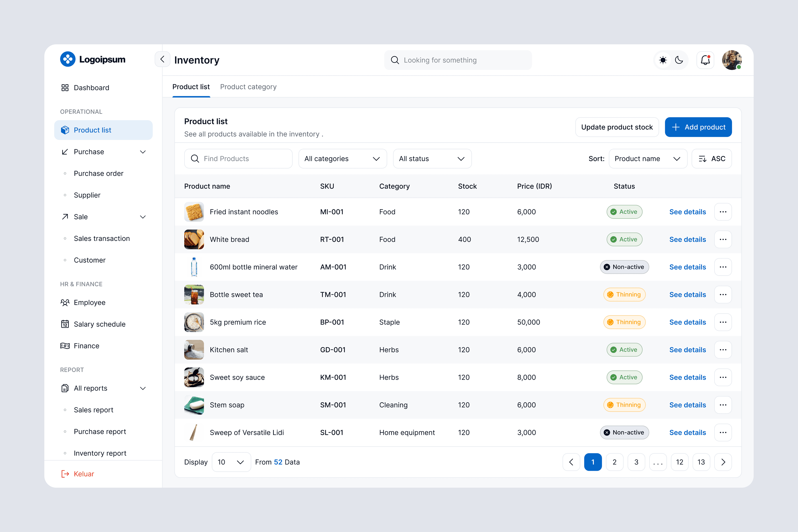Open the All categories dropdown
Screen dimensions: 798x532
tap(342, 158)
